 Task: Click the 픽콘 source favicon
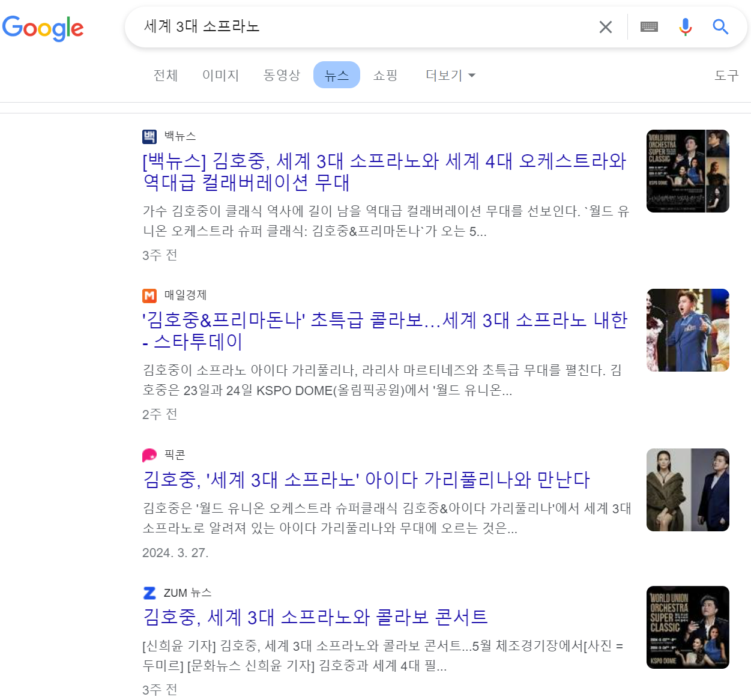[x=149, y=455]
